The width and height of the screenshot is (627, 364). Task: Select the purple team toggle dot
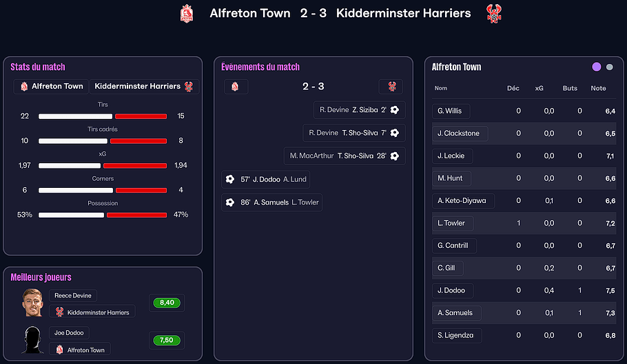pos(597,67)
